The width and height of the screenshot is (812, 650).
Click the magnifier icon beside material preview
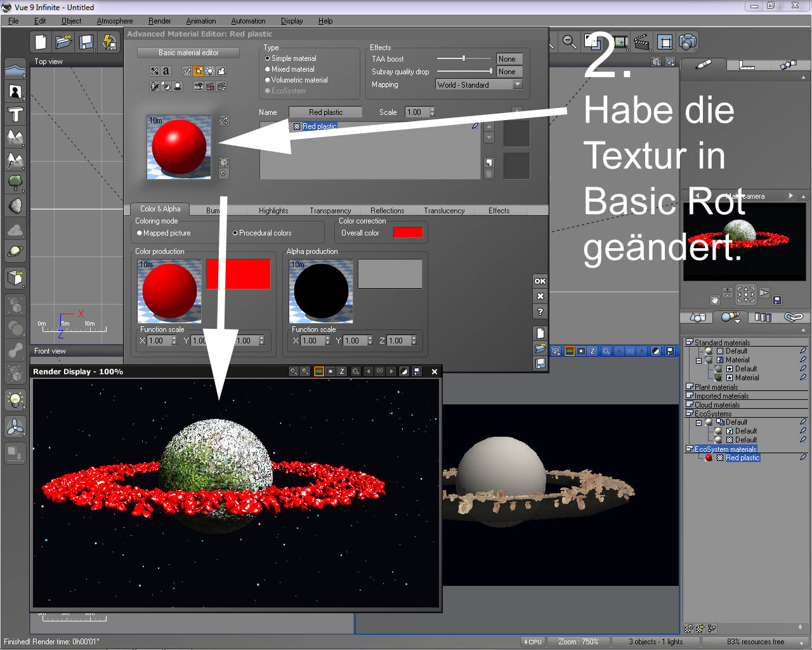pos(224,173)
